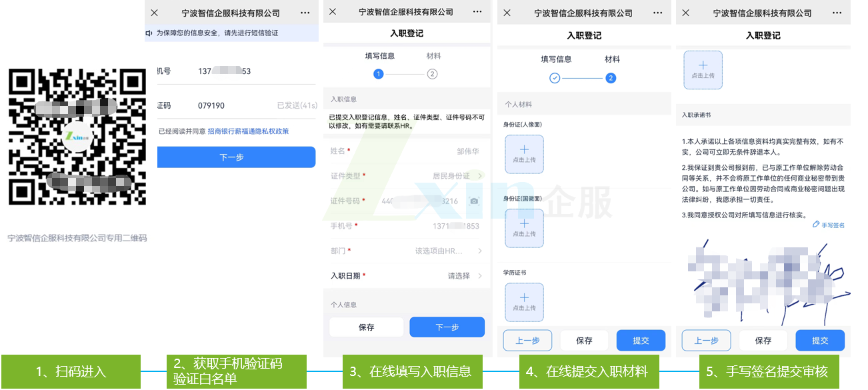
Task: Tap 保存 on the 入职承诺书 screen
Action: (763, 341)
